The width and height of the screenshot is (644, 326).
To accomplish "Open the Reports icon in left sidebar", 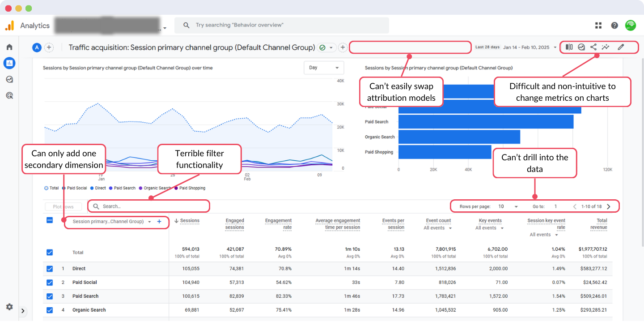I will (9, 63).
